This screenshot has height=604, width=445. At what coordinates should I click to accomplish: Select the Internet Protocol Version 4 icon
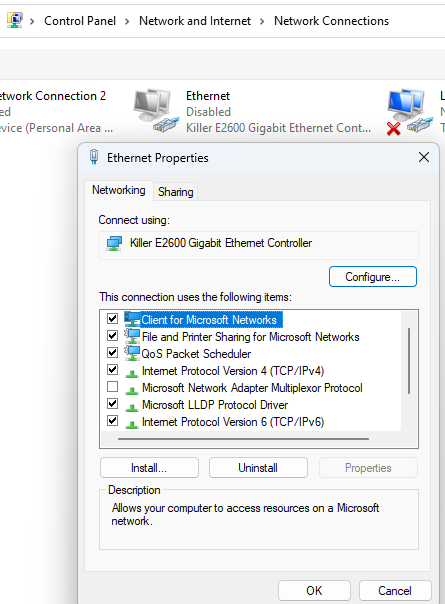[132, 372]
